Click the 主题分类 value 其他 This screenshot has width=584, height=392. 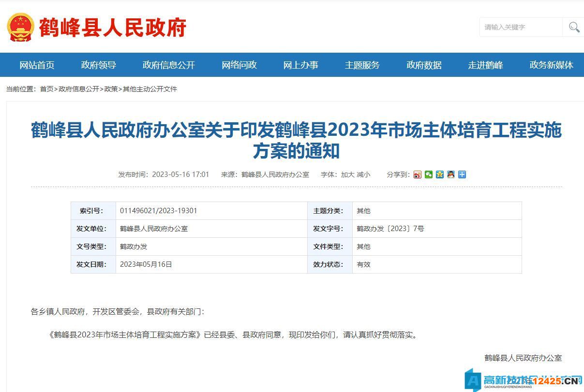point(363,211)
